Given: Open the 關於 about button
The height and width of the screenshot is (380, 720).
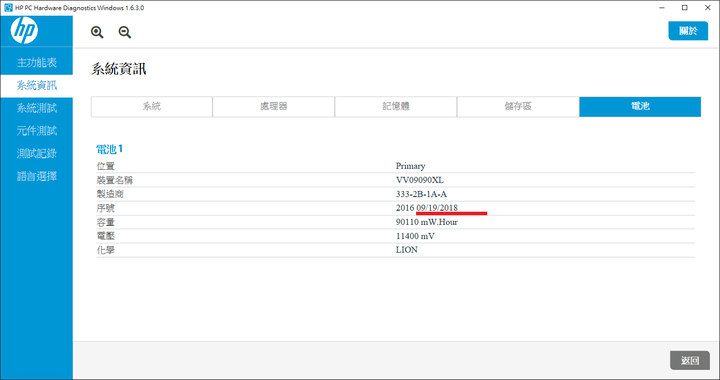Looking at the screenshot, I should tap(688, 31).
